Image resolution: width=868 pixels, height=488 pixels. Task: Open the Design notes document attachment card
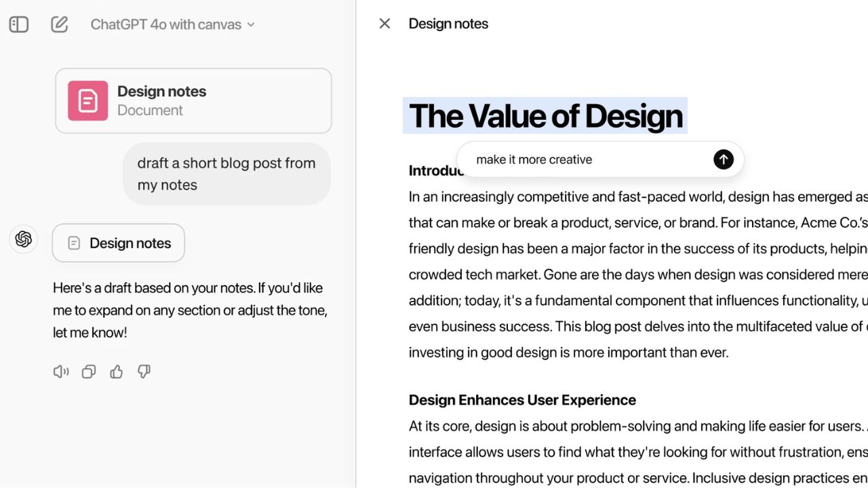[x=193, y=100]
